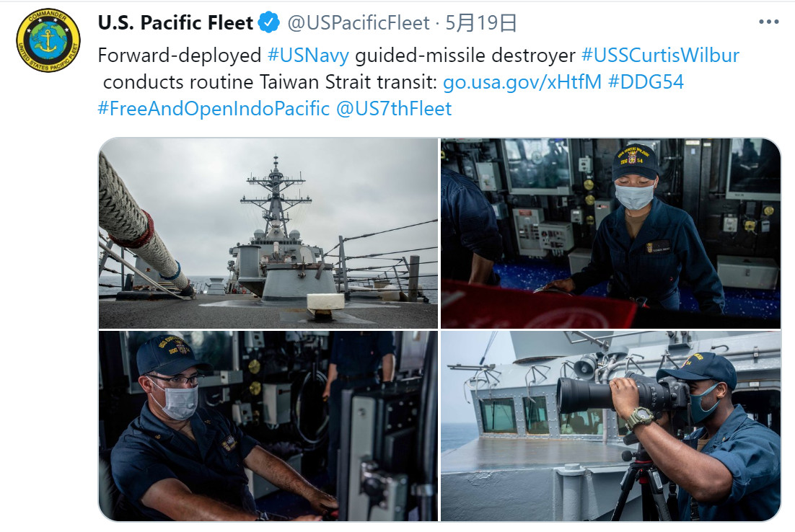The width and height of the screenshot is (795, 532).
Task: Follow the go.usa.gov/xHtfM link
Action: pos(522,82)
